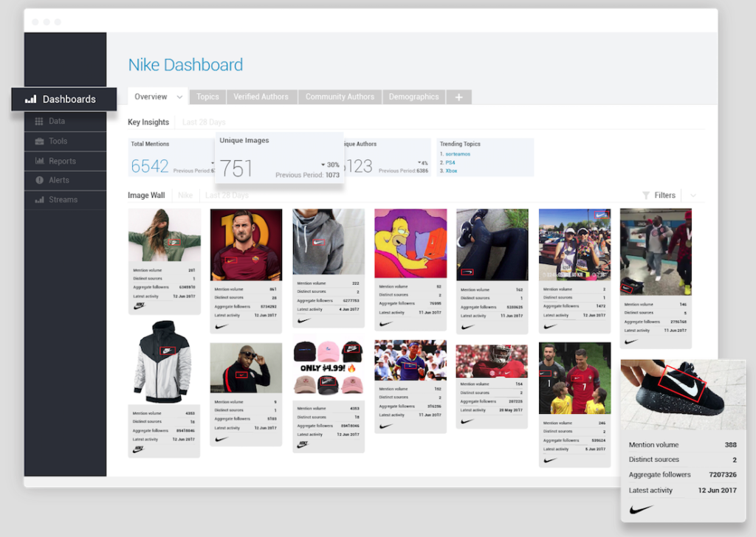Click the Filters funnel icon

(646, 195)
